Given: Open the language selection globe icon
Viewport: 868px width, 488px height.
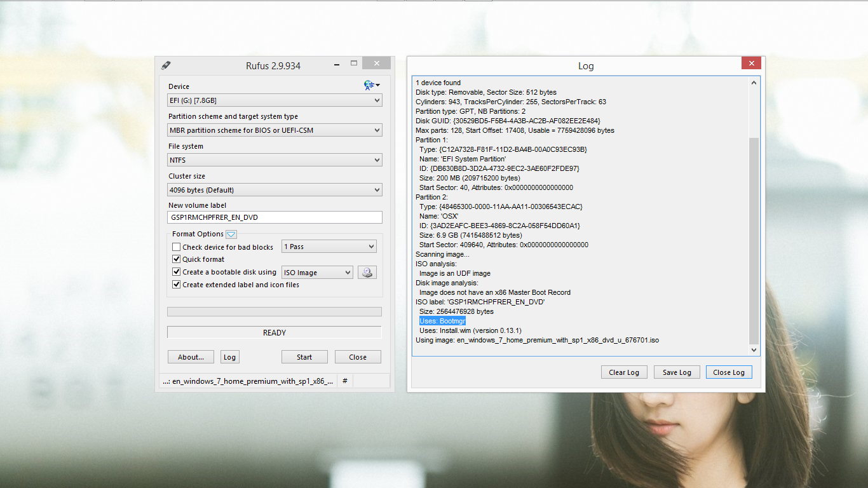Looking at the screenshot, I should tap(372, 85).
